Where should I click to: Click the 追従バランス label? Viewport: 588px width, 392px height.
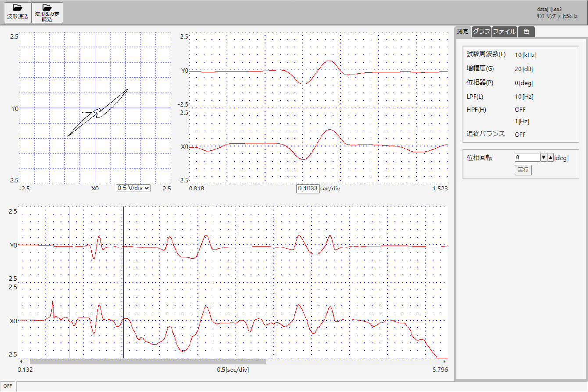click(486, 134)
